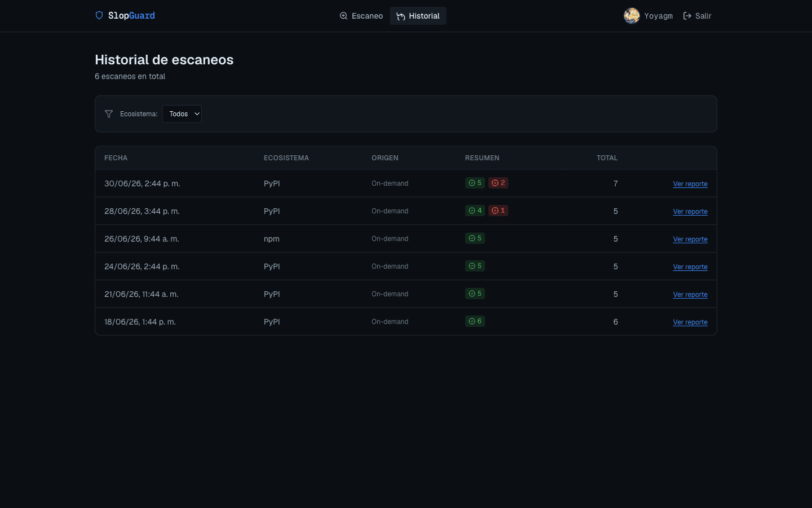Screen dimensions: 812x508
Task: Click the green 4 badge on 28/06/26 row
Action: tap(475, 211)
